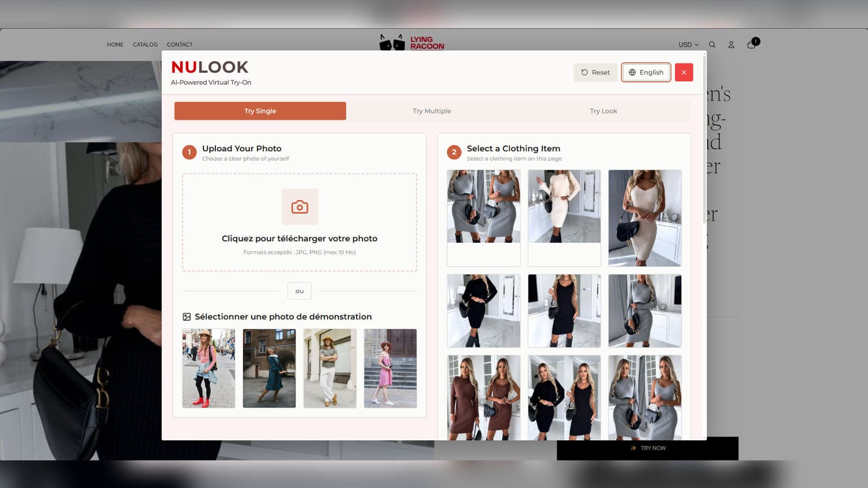The height and width of the screenshot is (488, 868).
Task: Click the NULOOK title logo
Action: (x=209, y=67)
